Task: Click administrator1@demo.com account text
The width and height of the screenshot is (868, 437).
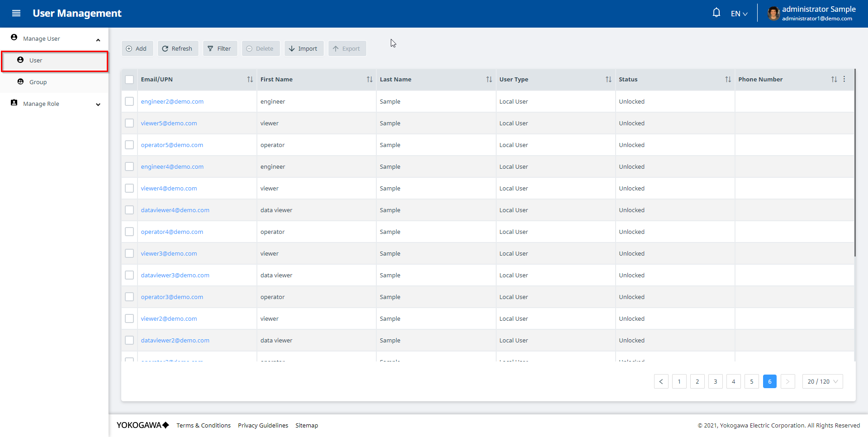Action: click(x=817, y=19)
